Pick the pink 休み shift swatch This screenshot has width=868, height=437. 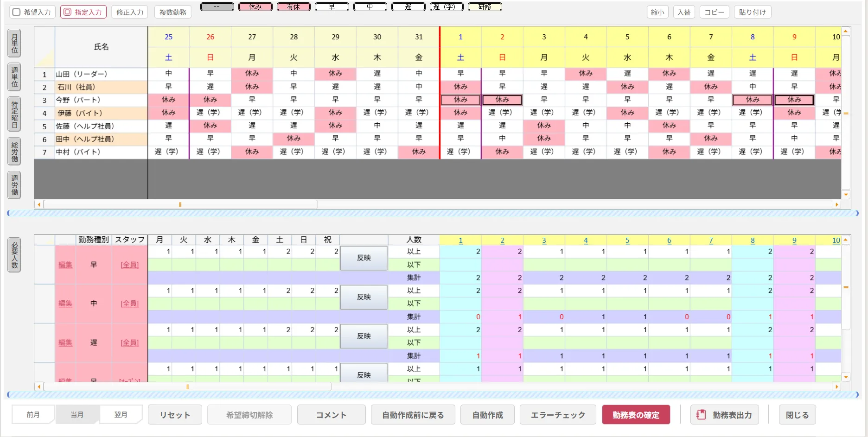click(x=255, y=7)
